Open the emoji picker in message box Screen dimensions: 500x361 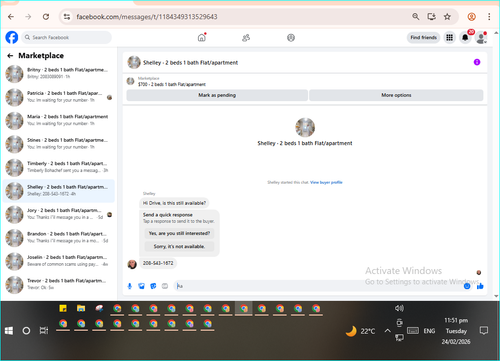[x=467, y=286]
